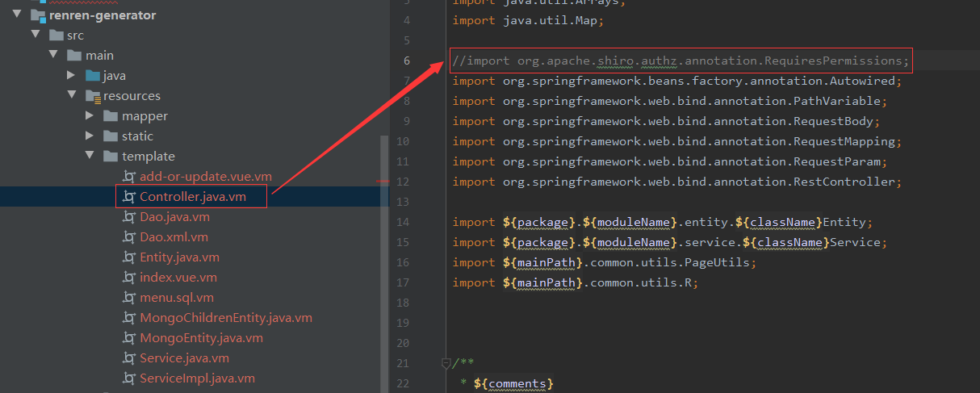The width and height of the screenshot is (980, 393).
Task: Click the Entity.java.vm file icon
Action: point(128,257)
